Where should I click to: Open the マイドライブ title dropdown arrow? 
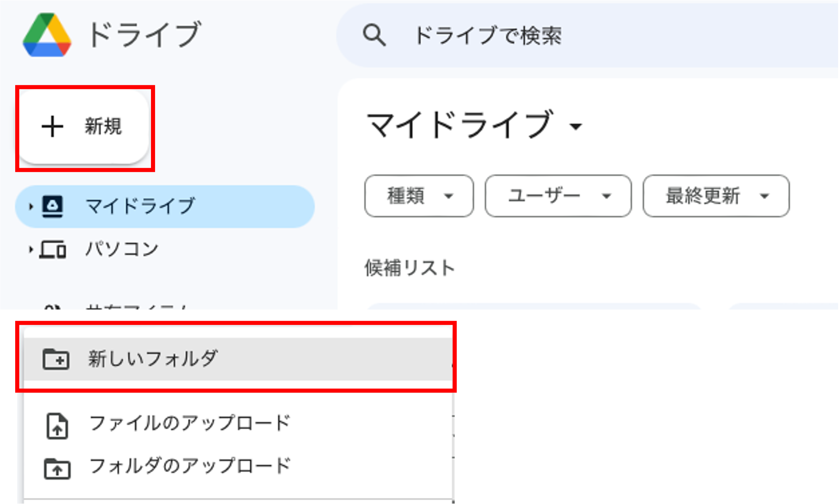click(x=576, y=127)
